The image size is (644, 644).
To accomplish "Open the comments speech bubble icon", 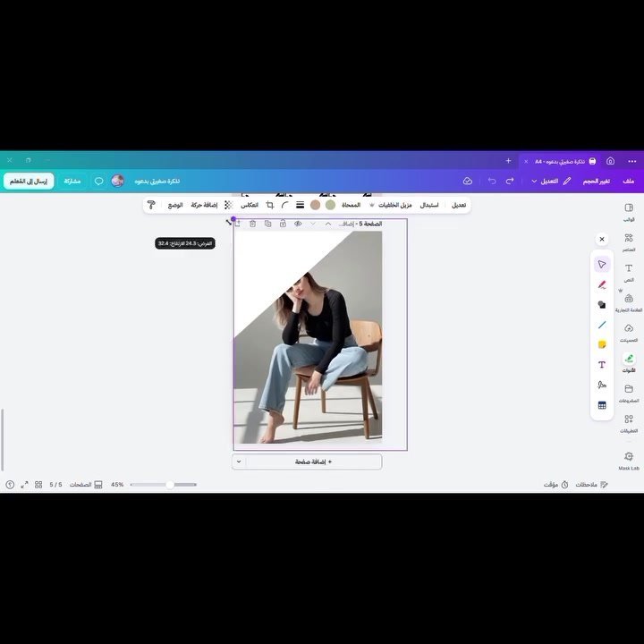I will 99,181.
